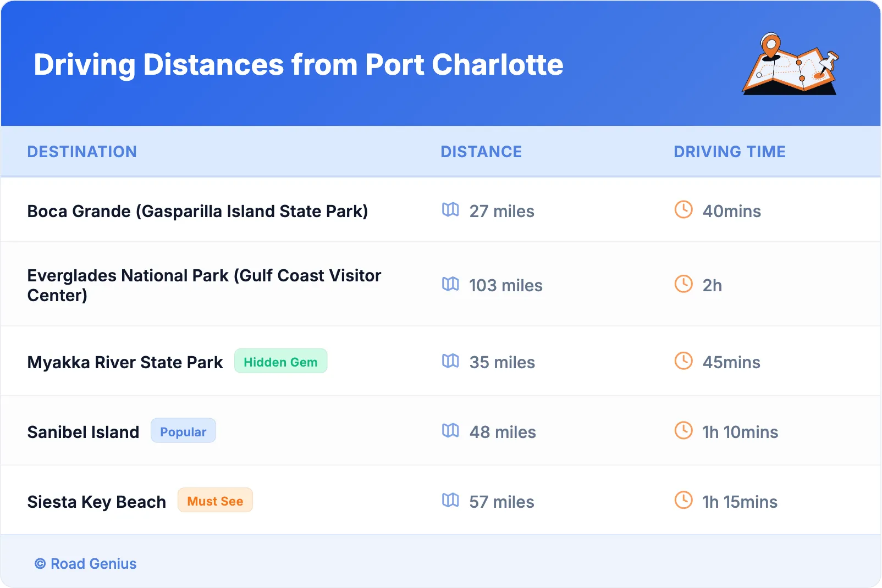This screenshot has height=588, width=882.
Task: Click the 45mins driving time value
Action: 731,363
